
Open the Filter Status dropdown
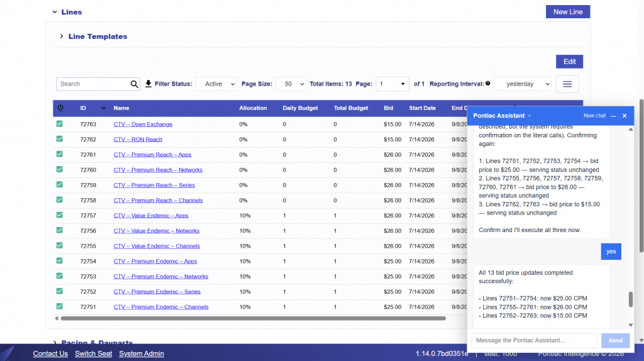point(216,84)
